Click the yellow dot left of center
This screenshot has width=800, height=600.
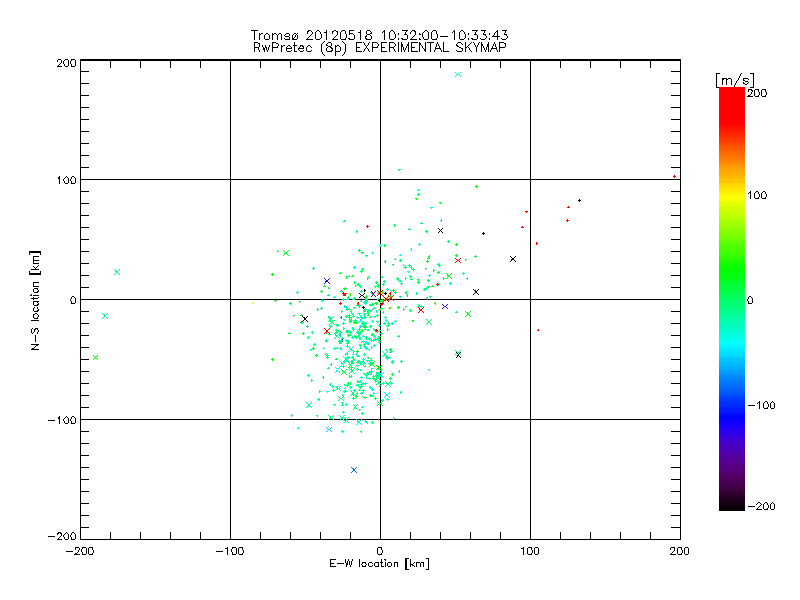[x=253, y=303]
